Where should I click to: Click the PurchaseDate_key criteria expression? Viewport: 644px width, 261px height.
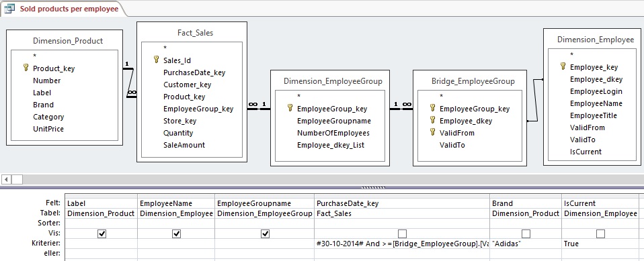coord(402,244)
